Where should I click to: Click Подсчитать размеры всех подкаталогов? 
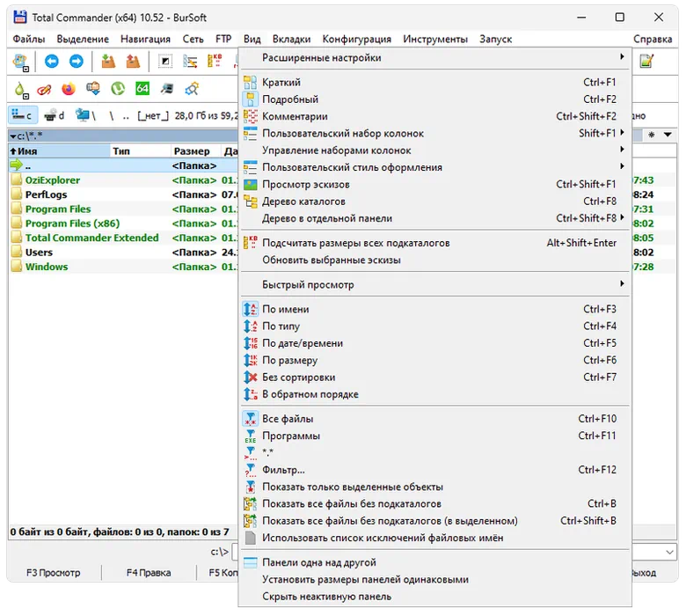[x=434, y=243]
